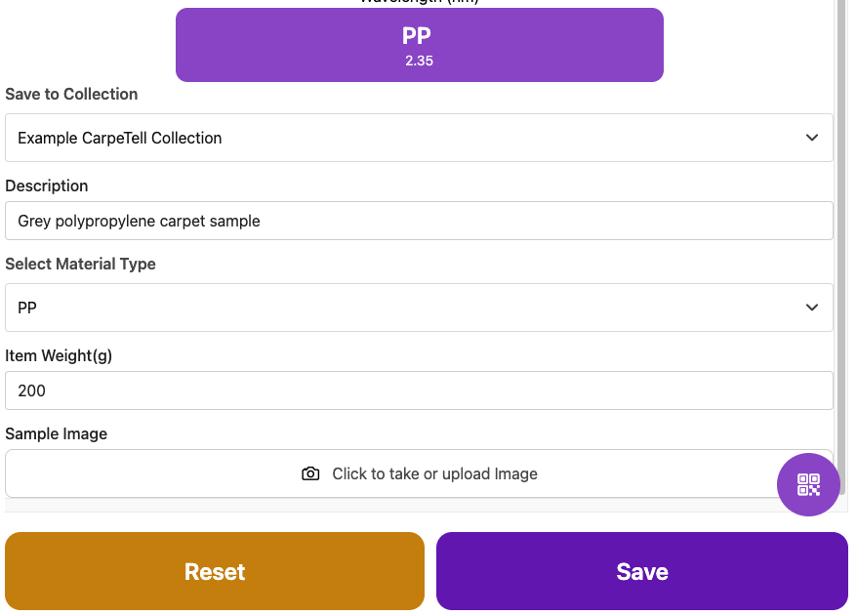Click the Description field label
Screen dimensions: 857x616
click(x=47, y=185)
